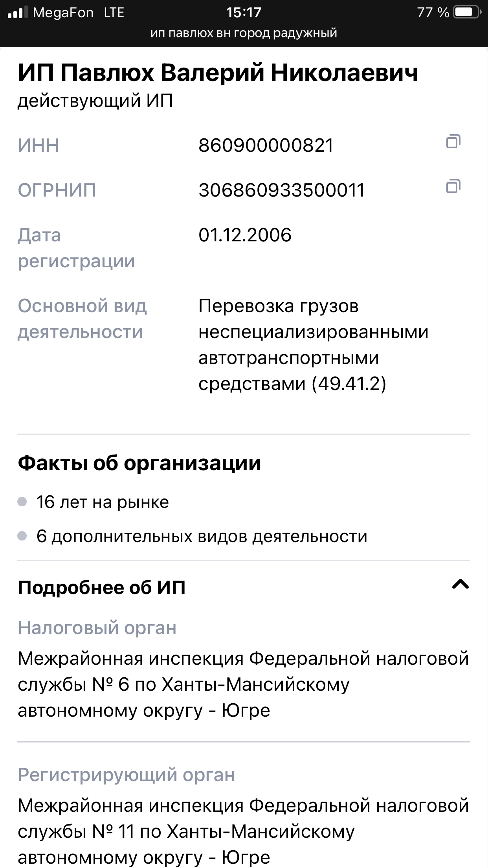
Task: Tap the Факты об организации heading
Action: pyautogui.click(x=139, y=463)
